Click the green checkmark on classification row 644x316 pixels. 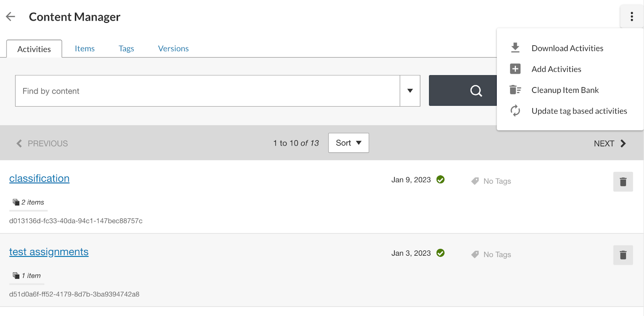(x=440, y=180)
